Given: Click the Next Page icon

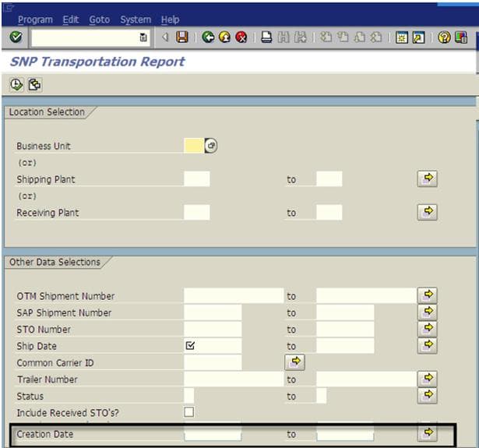Looking at the screenshot, I should pyautogui.click(x=359, y=37).
